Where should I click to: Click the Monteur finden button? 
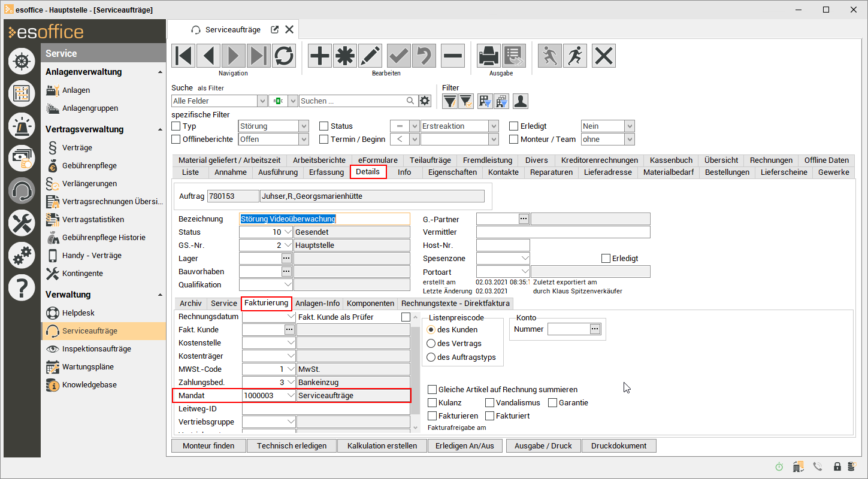pos(208,446)
